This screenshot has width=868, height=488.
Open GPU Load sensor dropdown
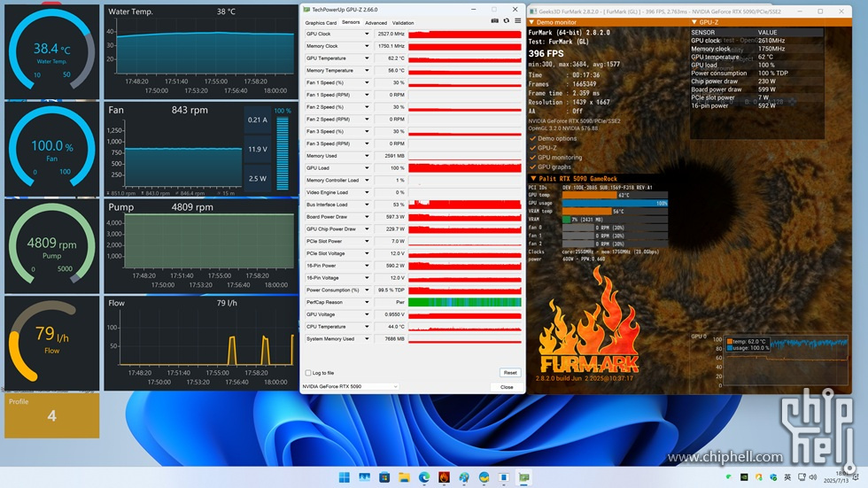(x=367, y=167)
